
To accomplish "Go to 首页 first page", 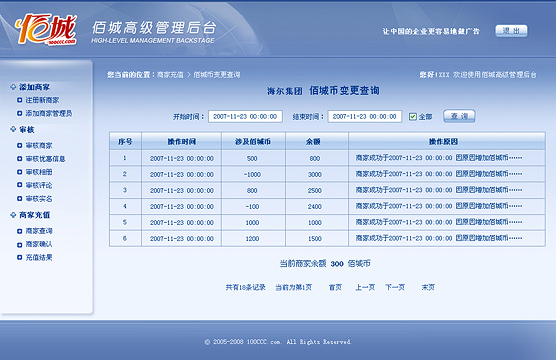I will click(335, 287).
